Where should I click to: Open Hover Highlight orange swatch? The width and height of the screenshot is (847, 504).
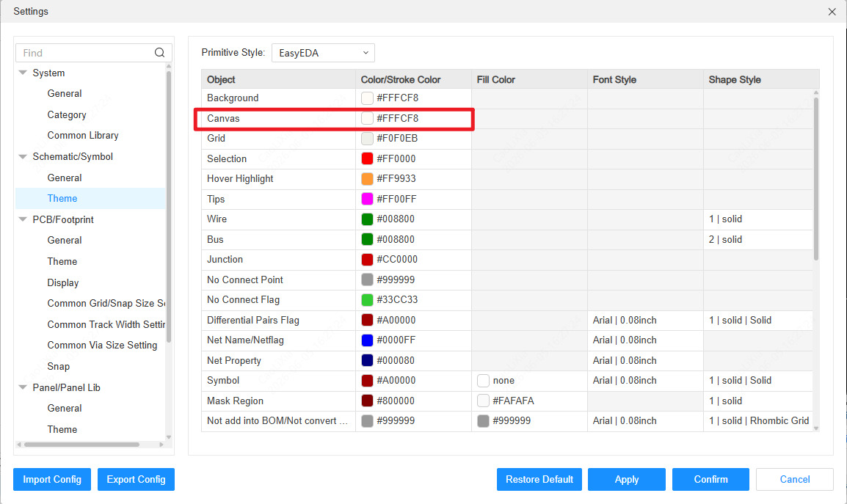(367, 179)
